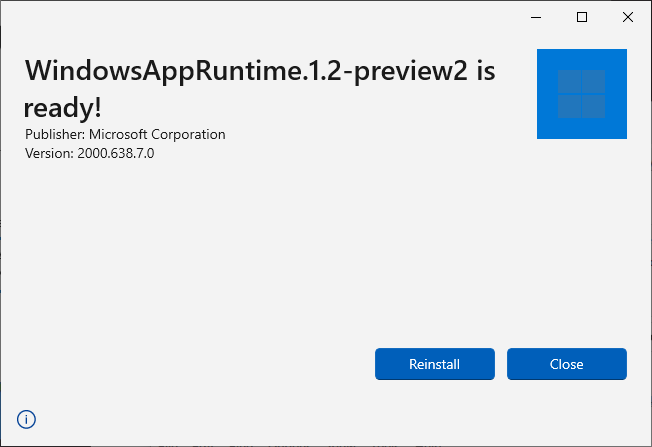Click the "Version:" label
This screenshot has width=652, height=447.
(x=49, y=153)
